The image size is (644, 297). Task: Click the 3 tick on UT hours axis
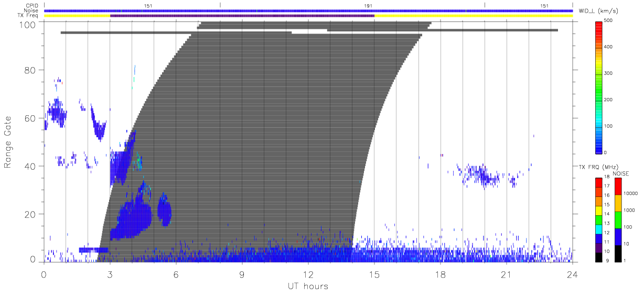coord(110,274)
